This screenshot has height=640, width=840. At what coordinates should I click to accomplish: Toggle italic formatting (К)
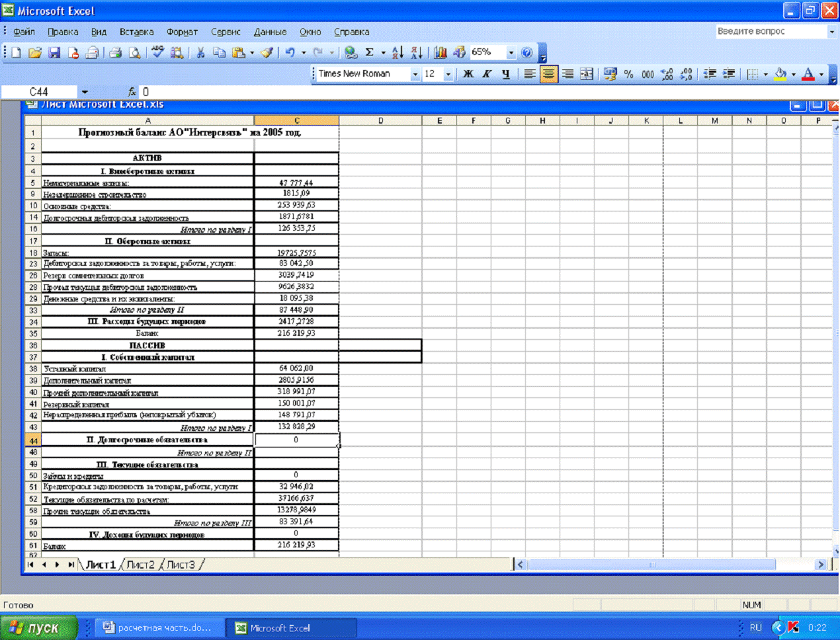pos(486,73)
